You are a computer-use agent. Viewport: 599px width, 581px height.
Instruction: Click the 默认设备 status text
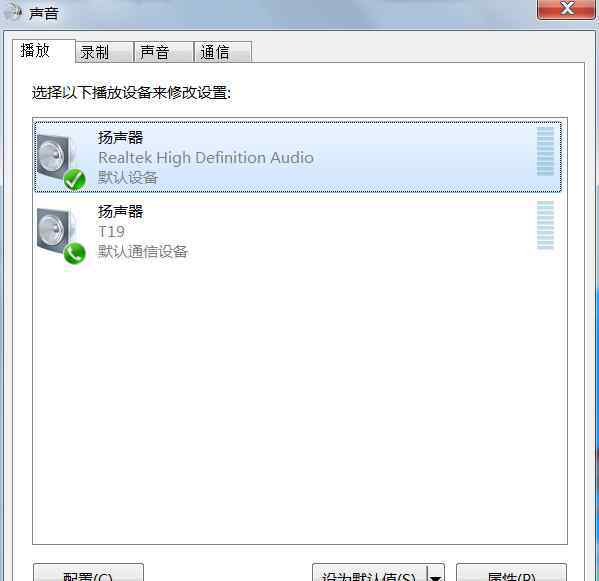[x=128, y=178]
